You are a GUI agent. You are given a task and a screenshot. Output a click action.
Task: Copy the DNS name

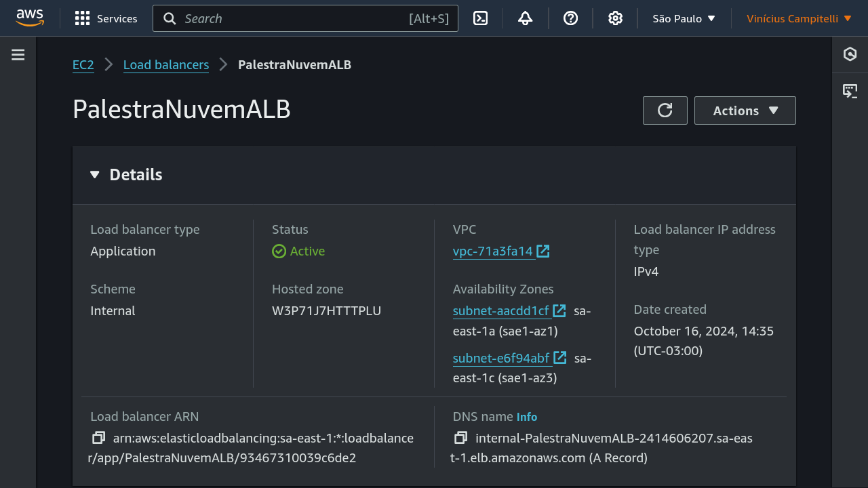tap(461, 438)
